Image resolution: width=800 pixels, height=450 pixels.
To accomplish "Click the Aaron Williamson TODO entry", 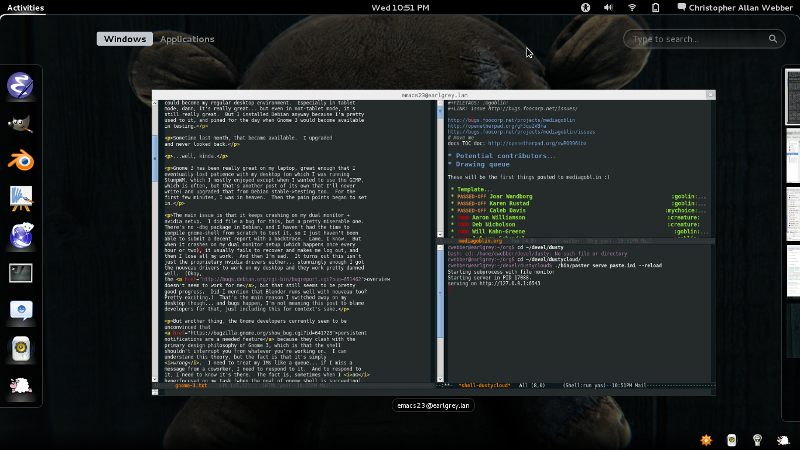I will pos(498,217).
